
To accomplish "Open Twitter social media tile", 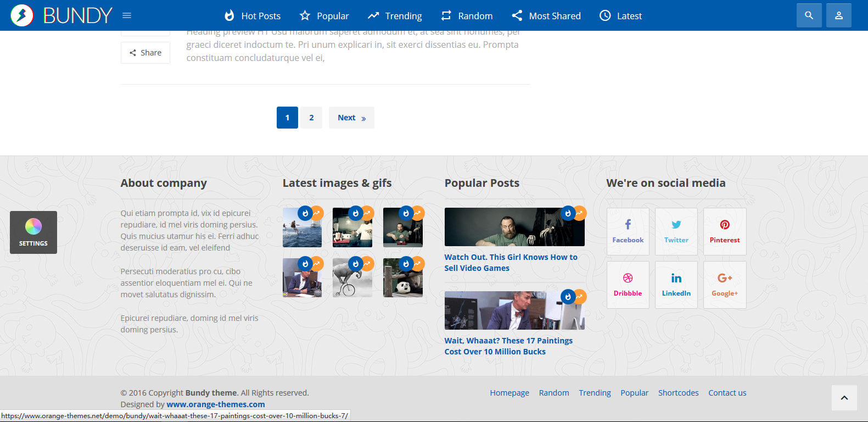I will (676, 231).
